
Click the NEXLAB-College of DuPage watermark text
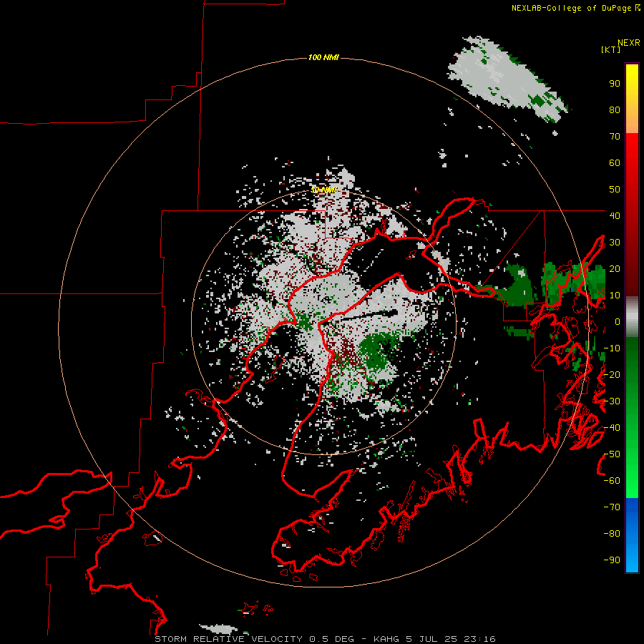tap(575, 8)
